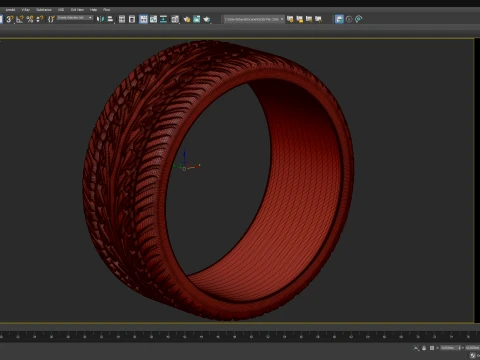
Task: Open the Help menu
Action: pos(93,10)
